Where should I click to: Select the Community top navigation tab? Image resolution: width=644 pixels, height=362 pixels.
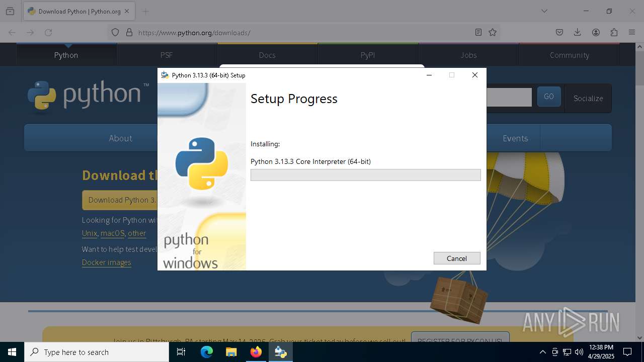569,55
